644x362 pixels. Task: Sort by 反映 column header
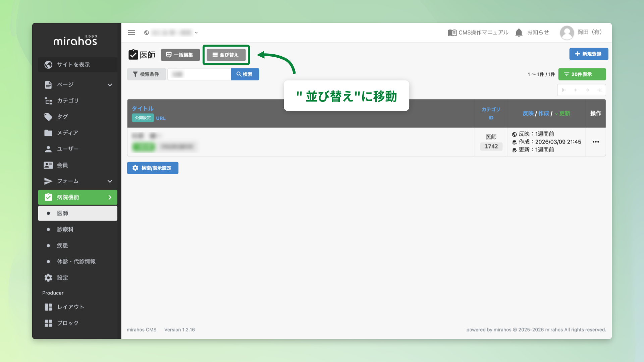(528, 114)
